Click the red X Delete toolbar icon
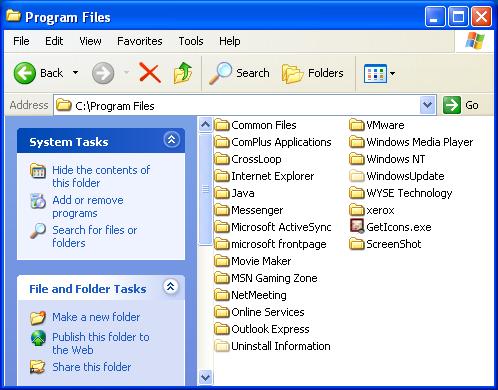The height and width of the screenshot is (390, 498). point(150,73)
